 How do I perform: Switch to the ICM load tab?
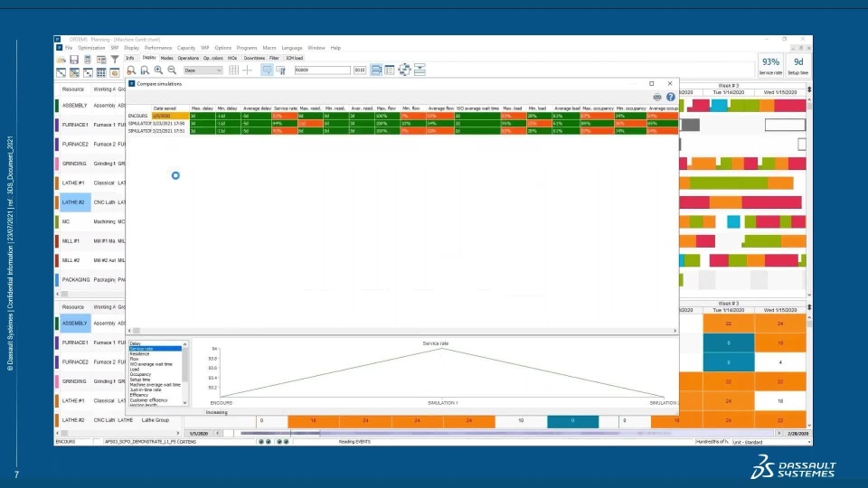(294, 58)
